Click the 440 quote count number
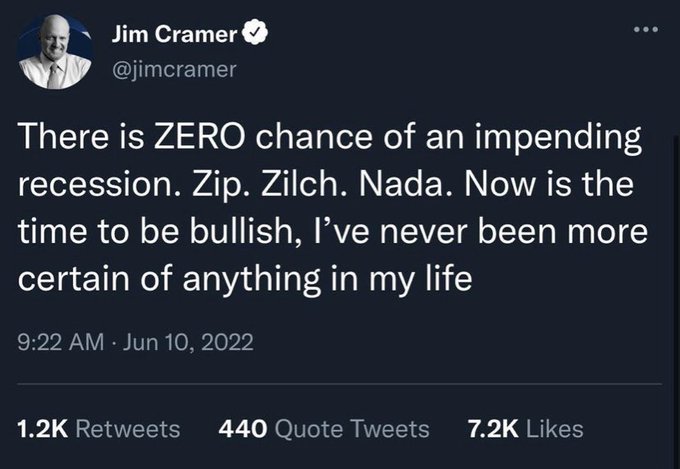Viewport: 680px width, 469px height. [242, 429]
